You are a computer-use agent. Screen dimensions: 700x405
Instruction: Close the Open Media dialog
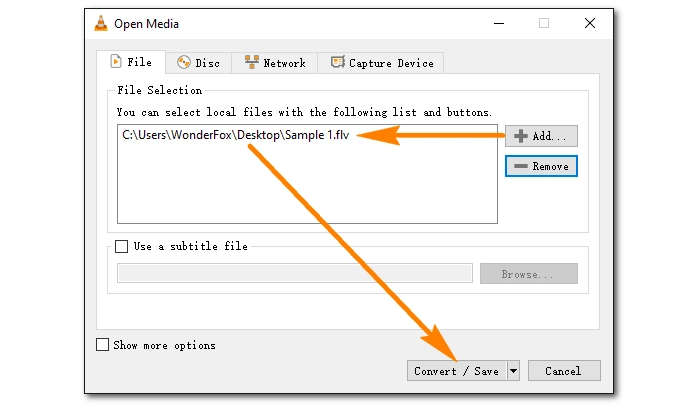[x=591, y=22]
